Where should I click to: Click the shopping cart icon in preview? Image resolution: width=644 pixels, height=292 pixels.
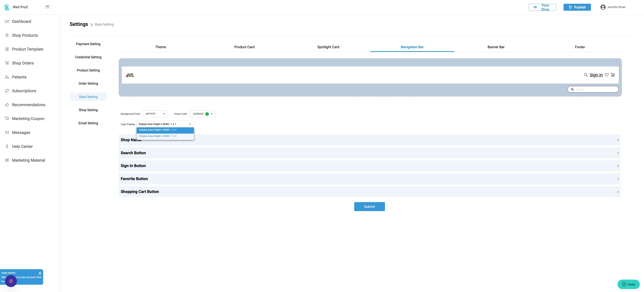click(x=613, y=75)
